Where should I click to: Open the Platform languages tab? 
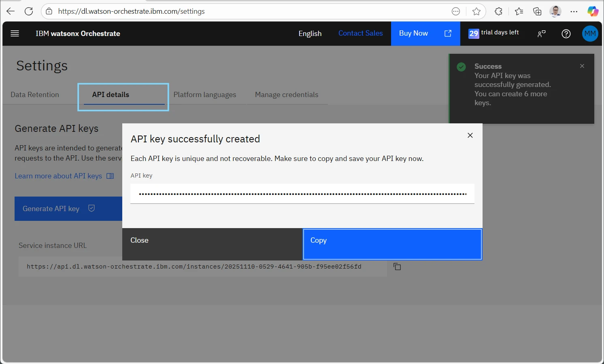[205, 95]
